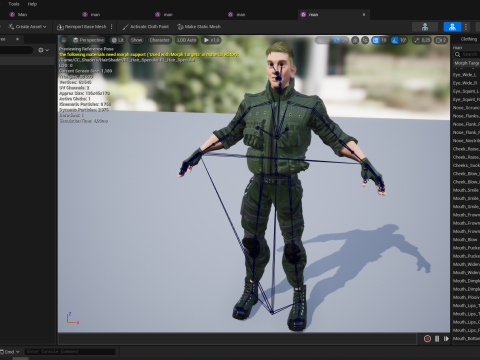
Task: Open playback speed x1.0 menu
Action: tap(211, 40)
